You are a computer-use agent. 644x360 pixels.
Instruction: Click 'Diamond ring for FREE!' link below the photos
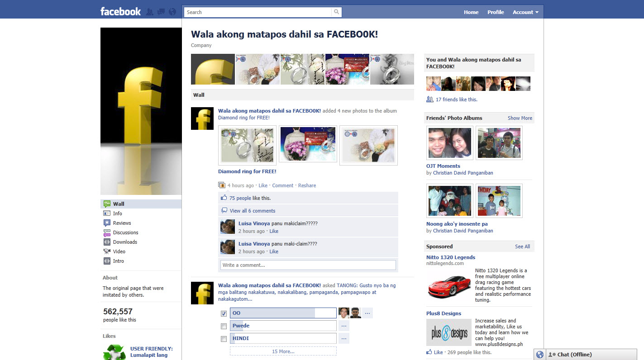coord(247,171)
